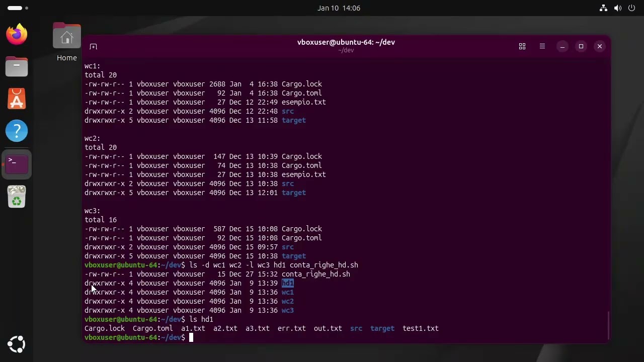Open the Home folder desktop icon

pyautogui.click(x=67, y=42)
